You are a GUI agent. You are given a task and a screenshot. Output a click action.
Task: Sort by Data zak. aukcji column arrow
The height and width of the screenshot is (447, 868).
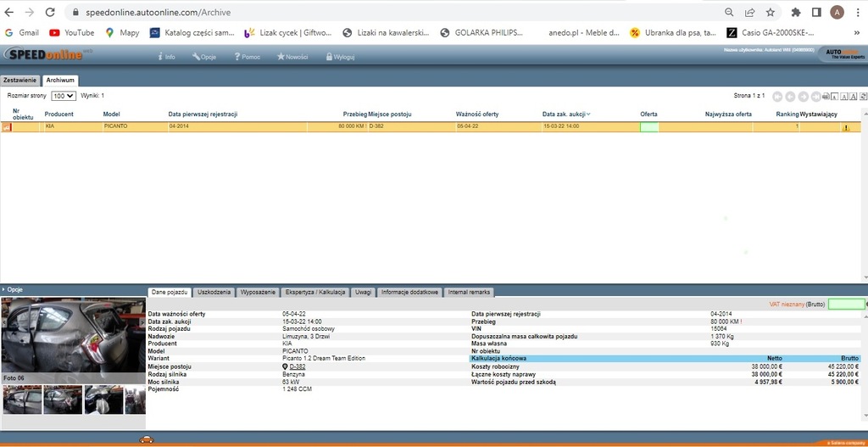[588, 114]
